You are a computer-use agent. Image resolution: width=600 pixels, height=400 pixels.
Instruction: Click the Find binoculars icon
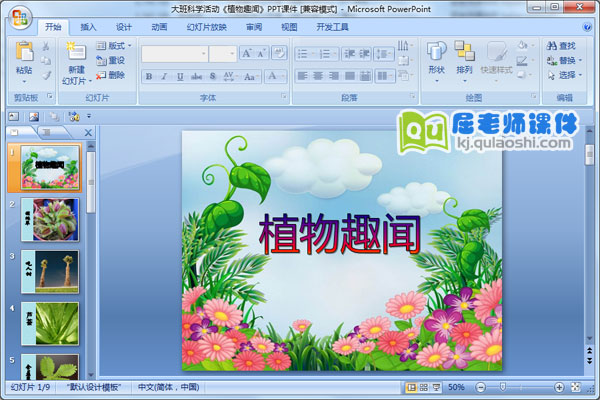[x=551, y=46]
